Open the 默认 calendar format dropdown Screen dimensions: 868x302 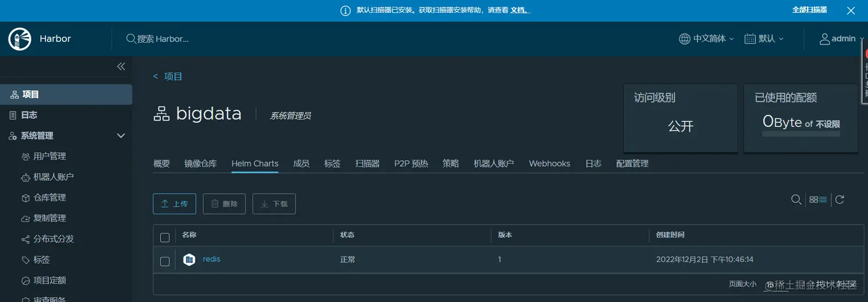pos(764,39)
